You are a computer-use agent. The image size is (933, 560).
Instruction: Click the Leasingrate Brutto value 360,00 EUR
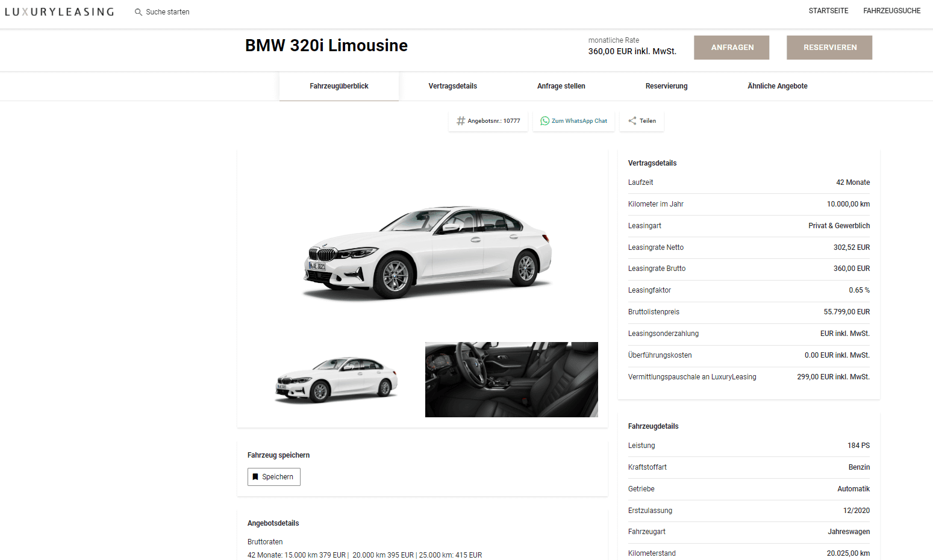(852, 269)
